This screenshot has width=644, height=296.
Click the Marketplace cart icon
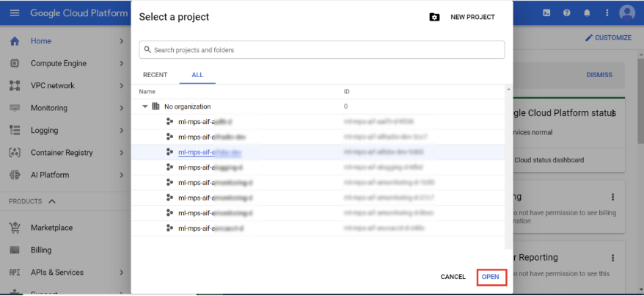[x=14, y=228]
